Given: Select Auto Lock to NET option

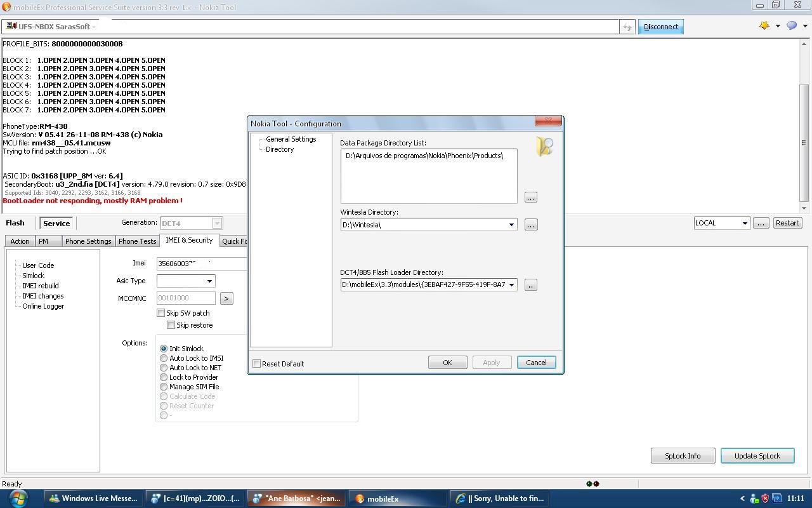Looking at the screenshot, I should pos(164,368).
